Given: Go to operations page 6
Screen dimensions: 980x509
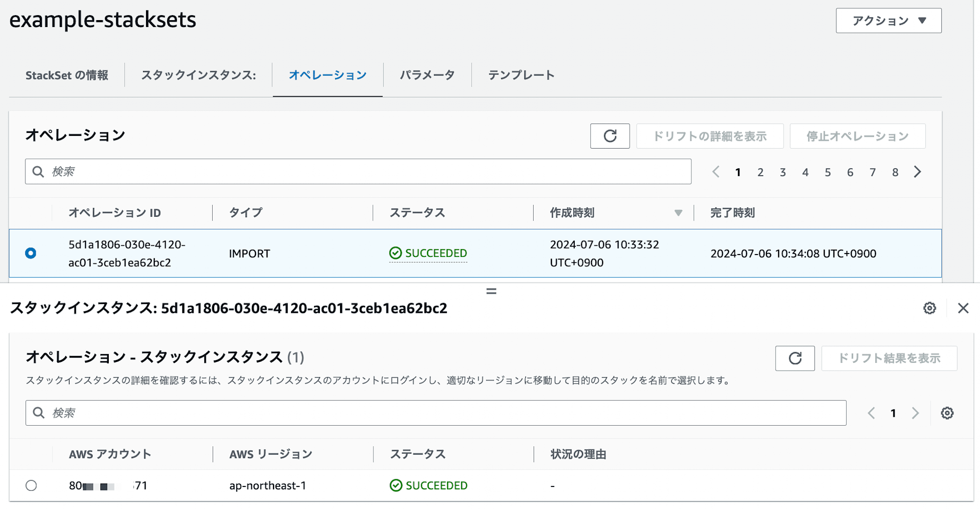Looking at the screenshot, I should (850, 172).
